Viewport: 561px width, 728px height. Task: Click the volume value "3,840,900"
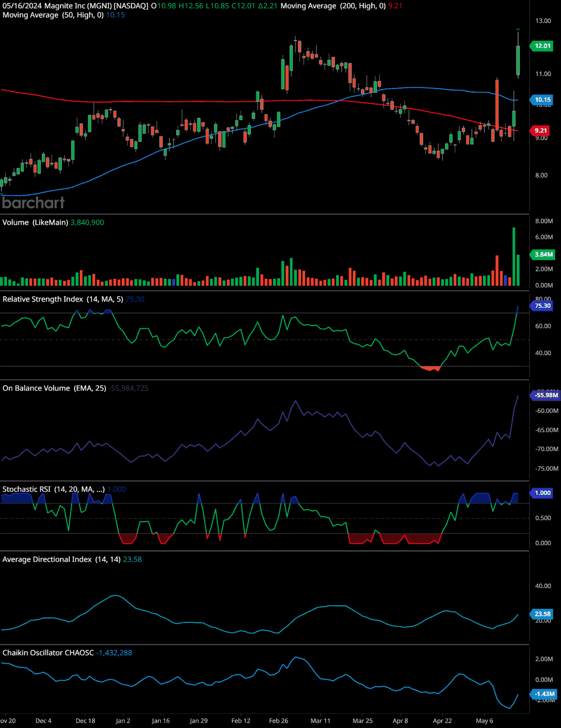pos(87,223)
